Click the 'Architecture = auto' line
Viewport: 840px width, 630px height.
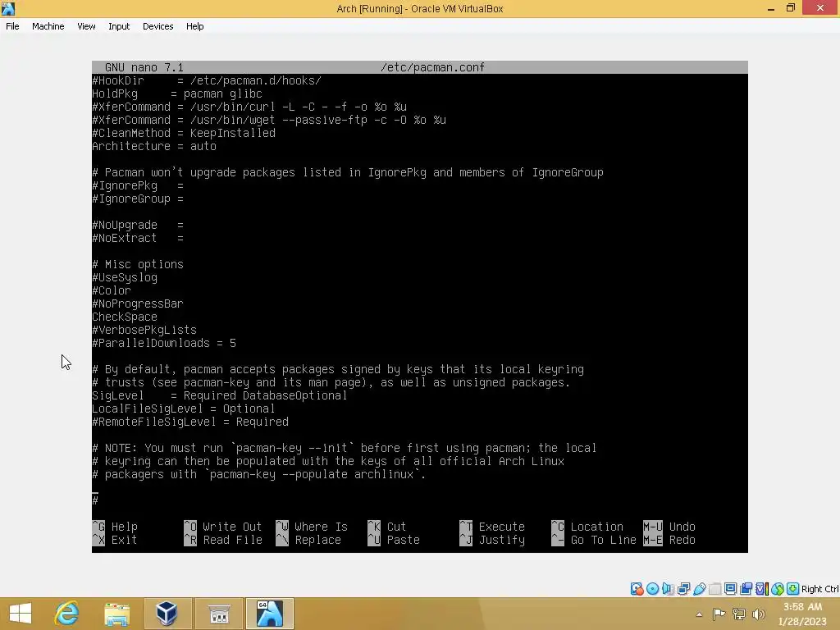pos(154,146)
